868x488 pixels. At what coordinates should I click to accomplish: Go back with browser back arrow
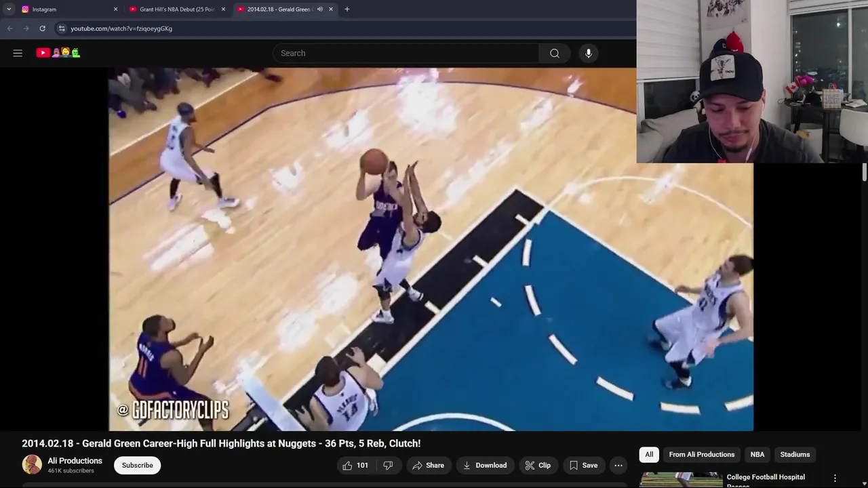click(x=10, y=28)
